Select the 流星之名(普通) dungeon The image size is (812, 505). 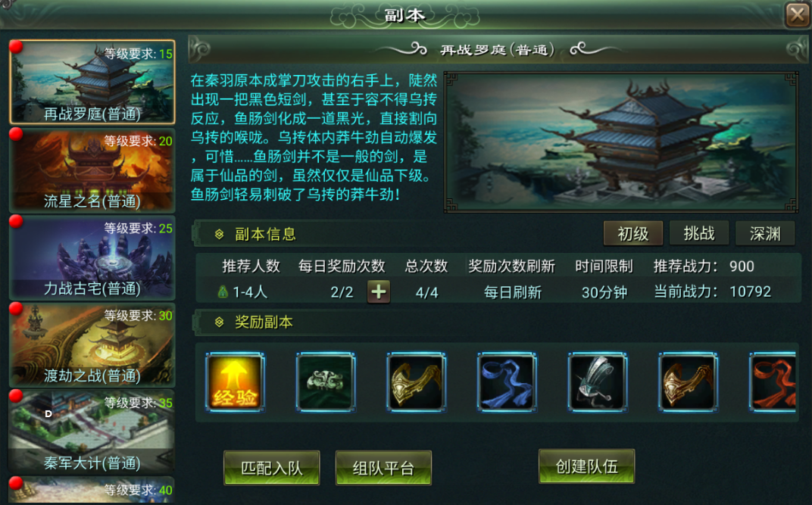click(92, 170)
